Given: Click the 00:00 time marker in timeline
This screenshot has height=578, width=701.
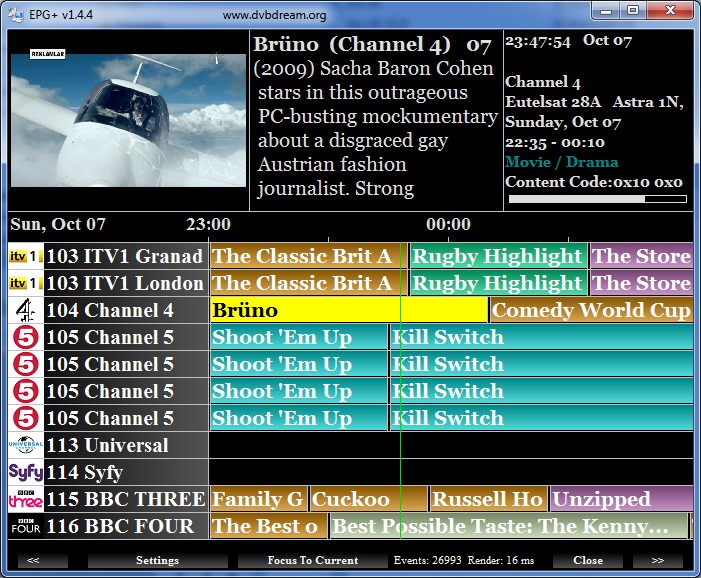Looking at the screenshot, I should 448,224.
